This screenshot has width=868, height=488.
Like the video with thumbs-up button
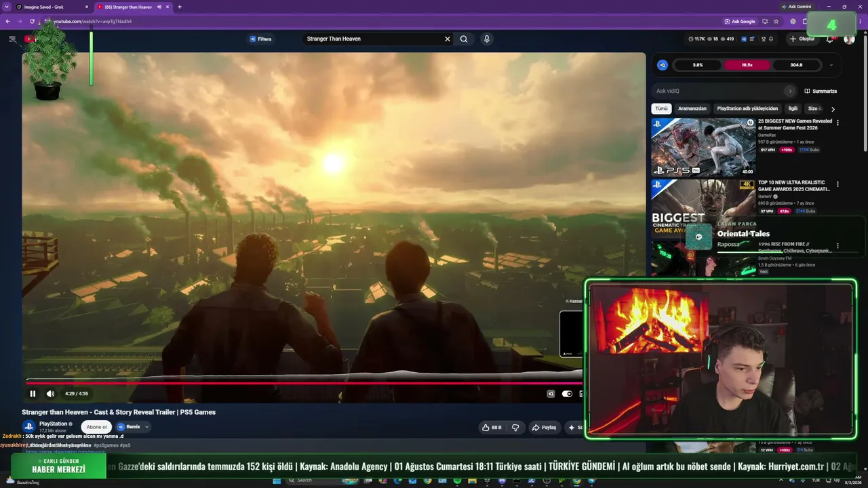coord(492,428)
